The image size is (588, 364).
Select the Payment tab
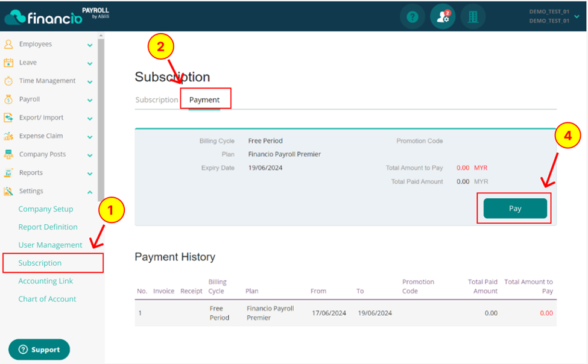pos(204,99)
